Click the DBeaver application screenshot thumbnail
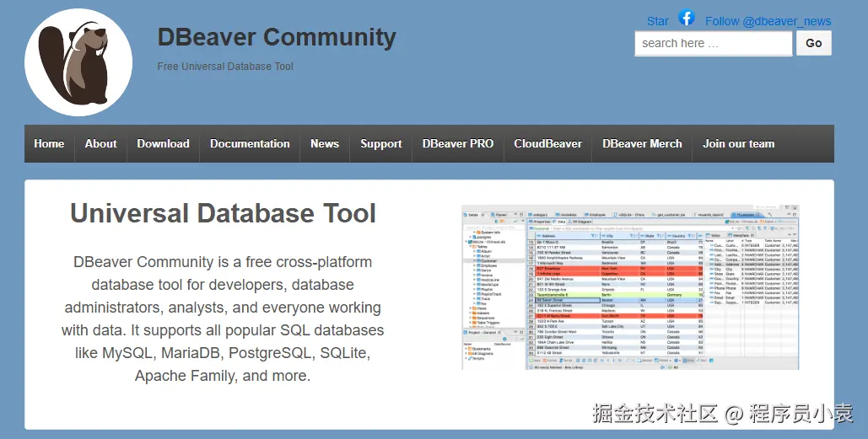Image resolution: width=868 pixels, height=439 pixels. [630, 287]
